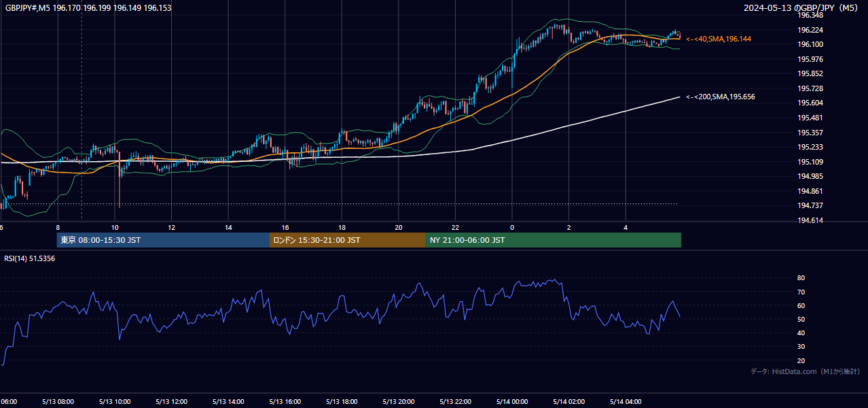
Task: Click bottom time label 5/13 10:00
Action: coord(115,401)
